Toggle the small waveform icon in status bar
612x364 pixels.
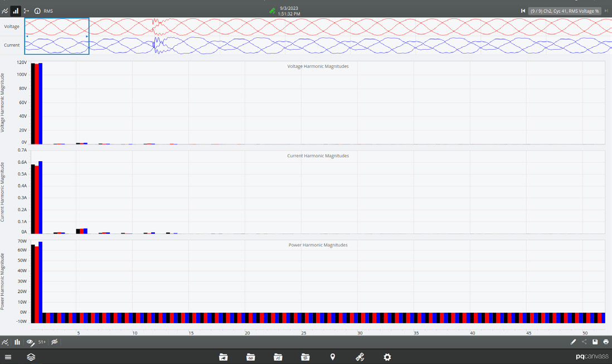click(4, 342)
